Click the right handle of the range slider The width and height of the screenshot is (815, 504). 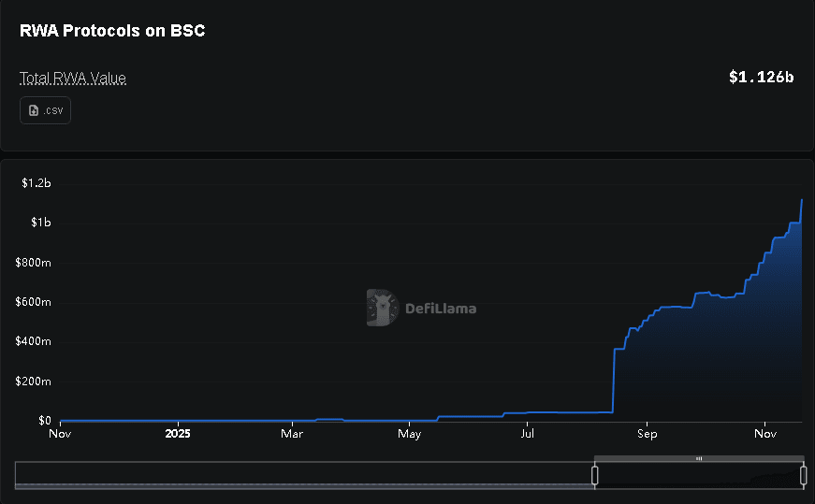pos(803,475)
